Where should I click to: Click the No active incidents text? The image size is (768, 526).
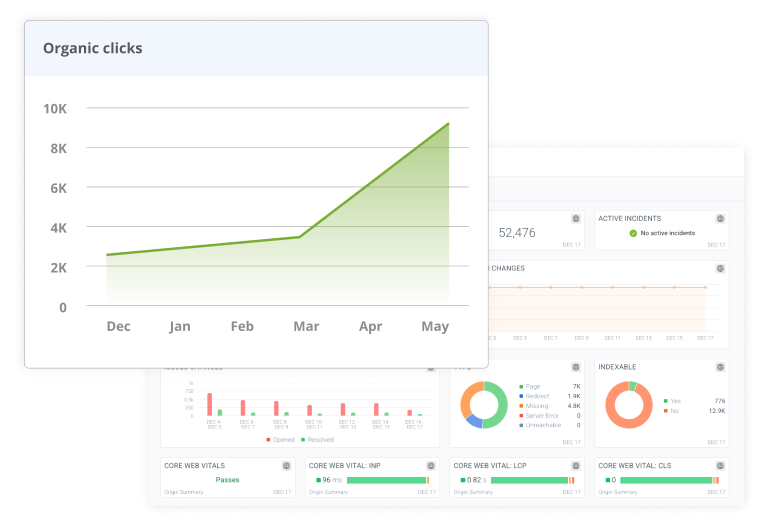point(669,233)
